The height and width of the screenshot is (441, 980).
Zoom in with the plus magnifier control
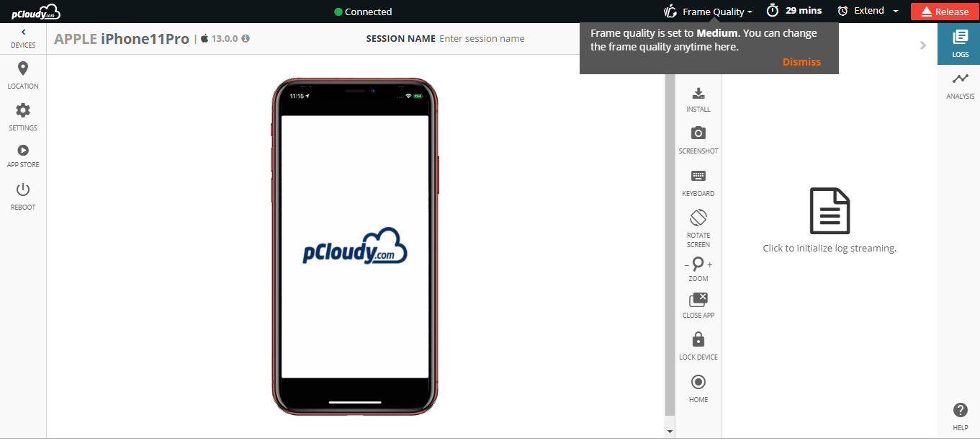coord(710,265)
